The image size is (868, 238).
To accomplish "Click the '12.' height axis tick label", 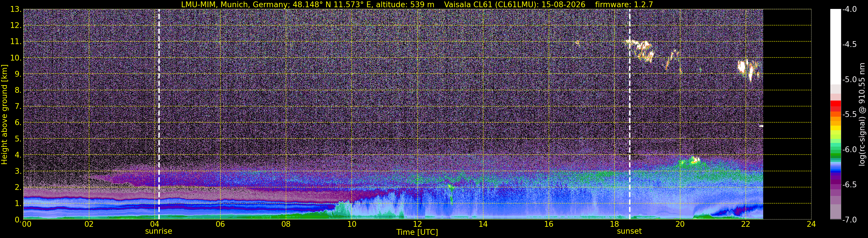I will coord(16,25).
